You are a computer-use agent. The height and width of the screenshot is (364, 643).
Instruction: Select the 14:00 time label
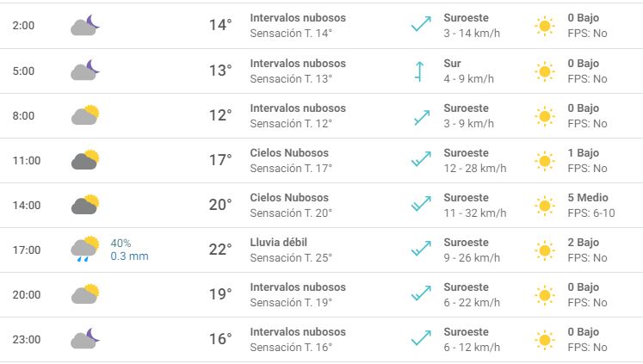click(27, 205)
